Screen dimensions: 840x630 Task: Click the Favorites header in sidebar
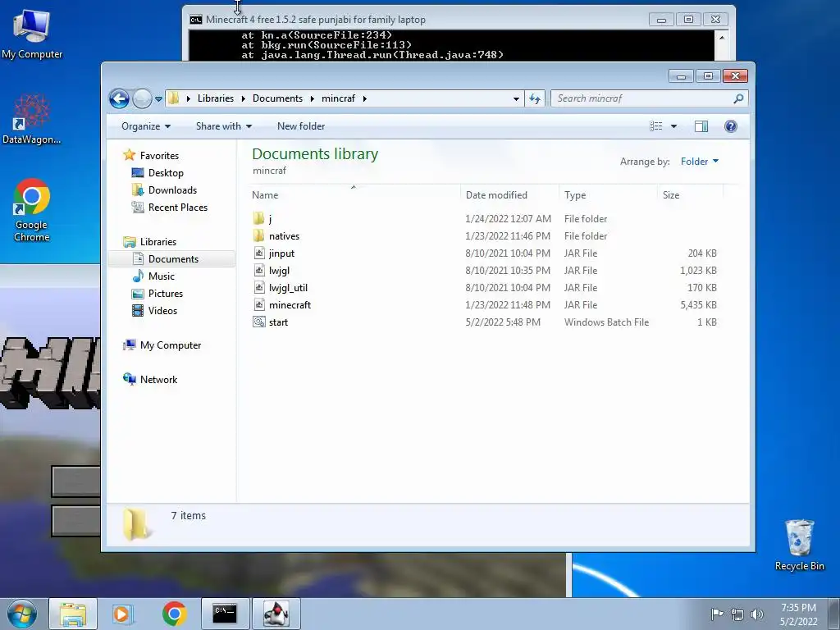(159, 155)
